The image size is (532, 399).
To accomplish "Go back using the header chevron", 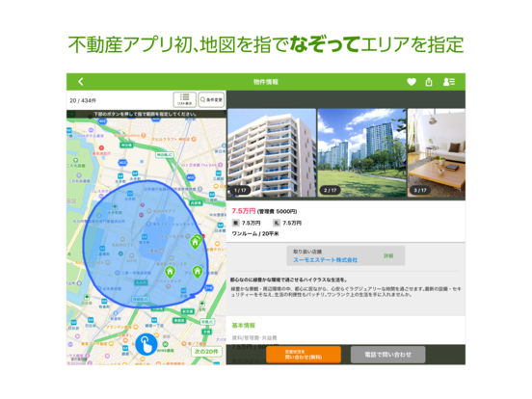I will coord(81,81).
